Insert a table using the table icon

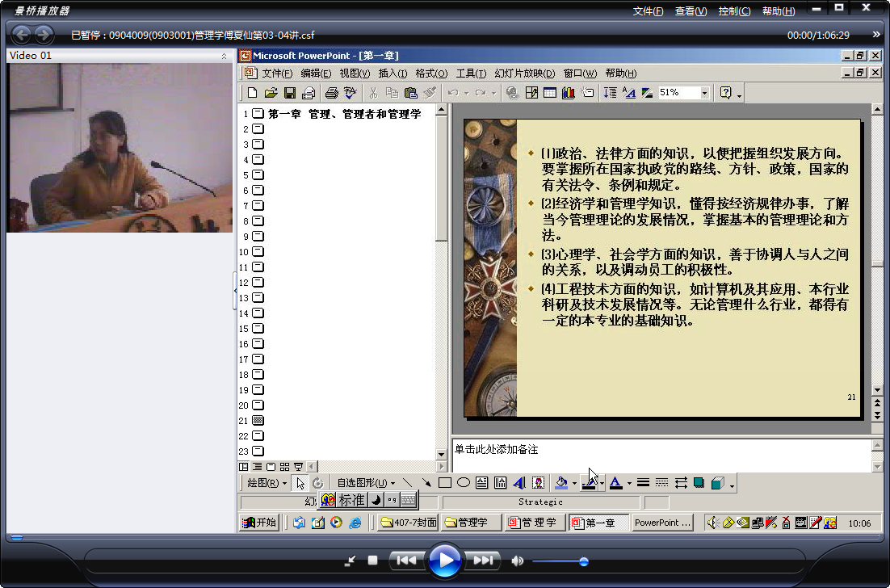(x=550, y=93)
